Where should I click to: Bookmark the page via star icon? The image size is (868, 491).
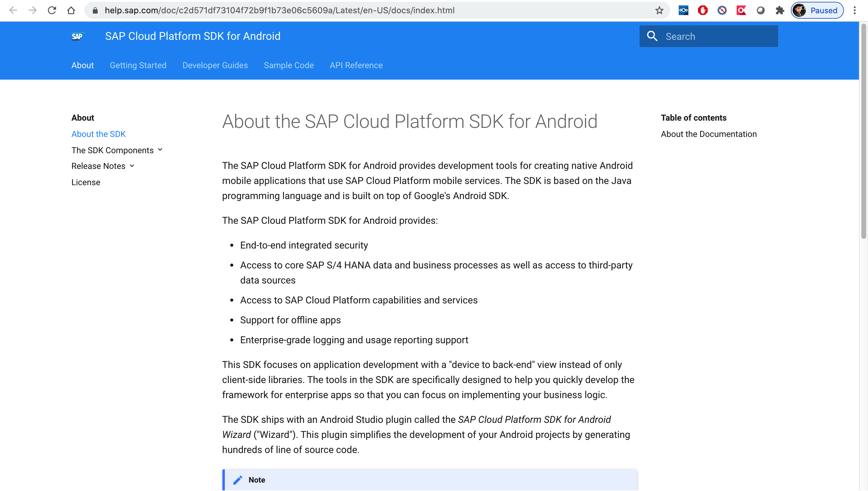[x=659, y=10]
